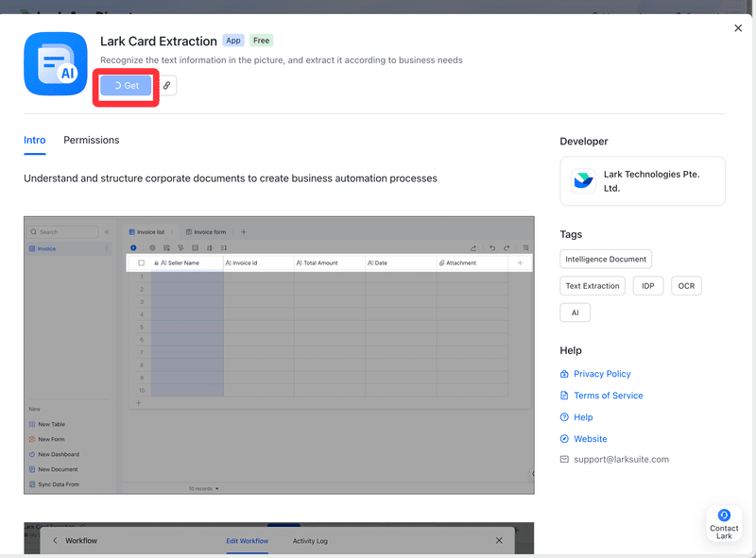Click the support@larksuite.com email address

point(622,460)
